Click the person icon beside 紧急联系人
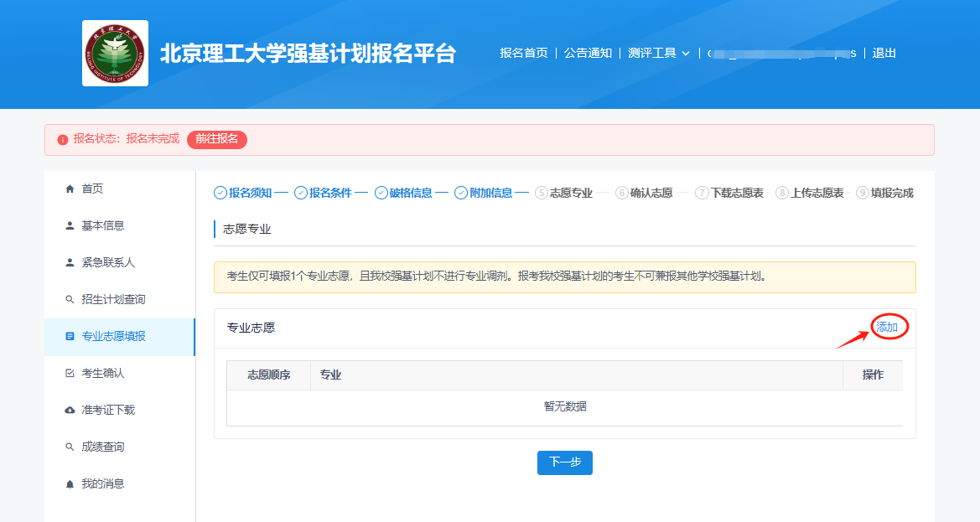This screenshot has width=980, height=522. click(x=70, y=262)
